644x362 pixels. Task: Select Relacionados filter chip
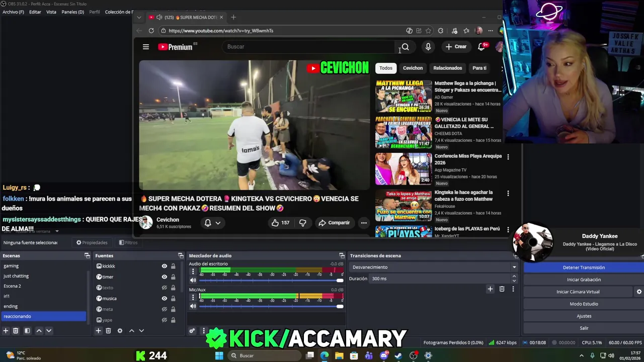pyautogui.click(x=447, y=68)
